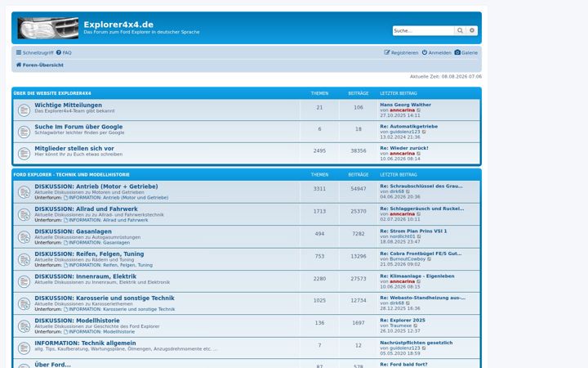The width and height of the screenshot is (588, 368).
Task: Open subforum INFORMATION: Reifen, Felgen, Tuning
Action: (108, 265)
